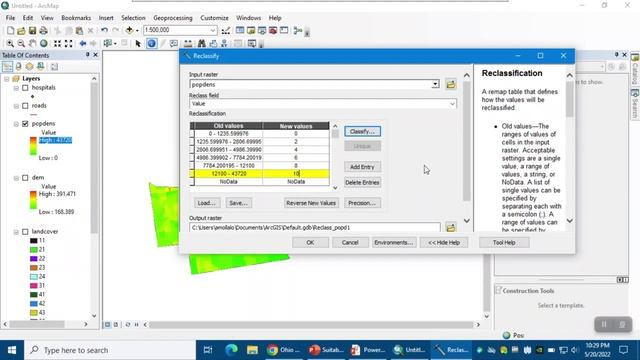Screen dimensions: 640x360
Task: Open Chrome from the Windows taskbar
Action: click(x=283, y=350)
